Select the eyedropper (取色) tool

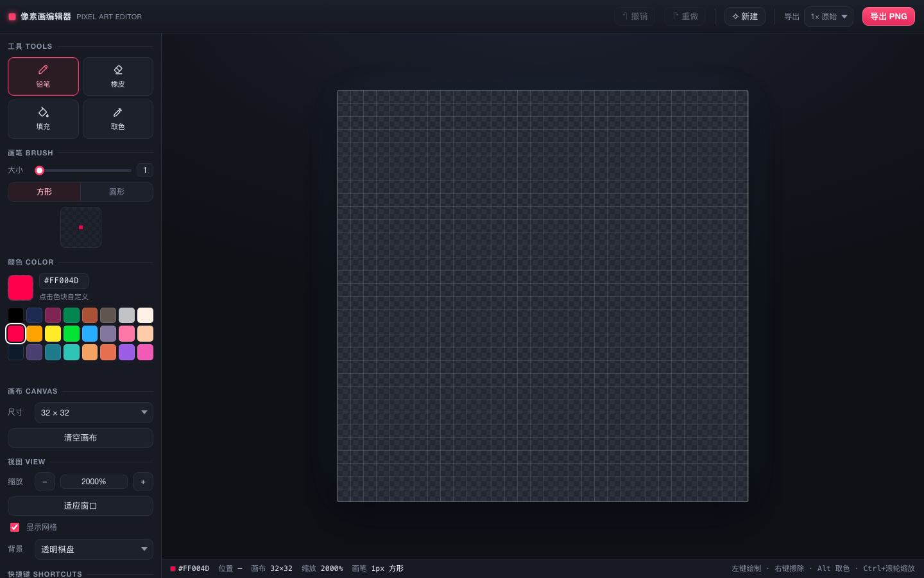click(118, 119)
